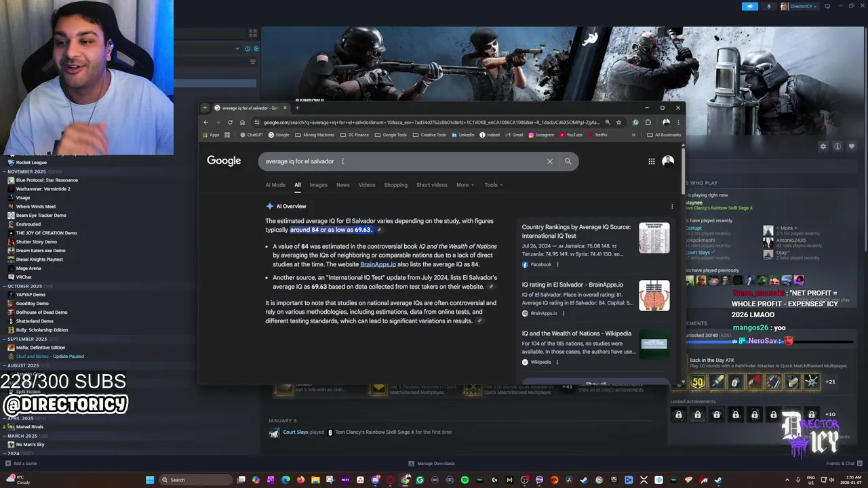Open the Apps shortcut in bookmarks bar
This screenshot has height=488, width=868.
tap(211, 135)
